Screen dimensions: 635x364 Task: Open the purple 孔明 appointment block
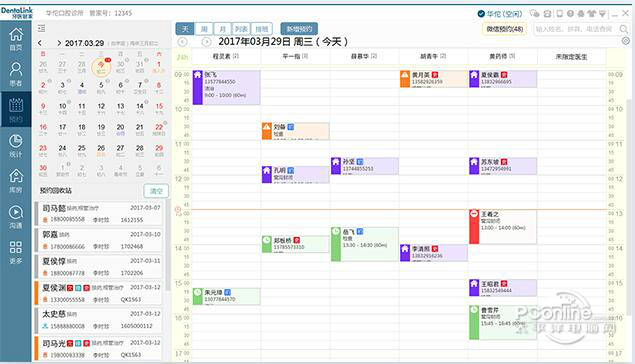point(296,174)
